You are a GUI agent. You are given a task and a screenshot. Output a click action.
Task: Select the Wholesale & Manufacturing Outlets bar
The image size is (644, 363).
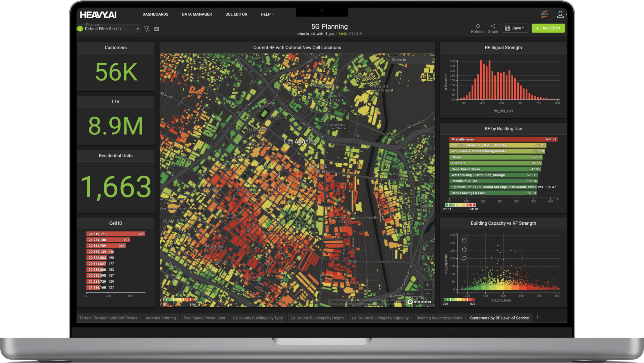pyautogui.click(x=497, y=151)
